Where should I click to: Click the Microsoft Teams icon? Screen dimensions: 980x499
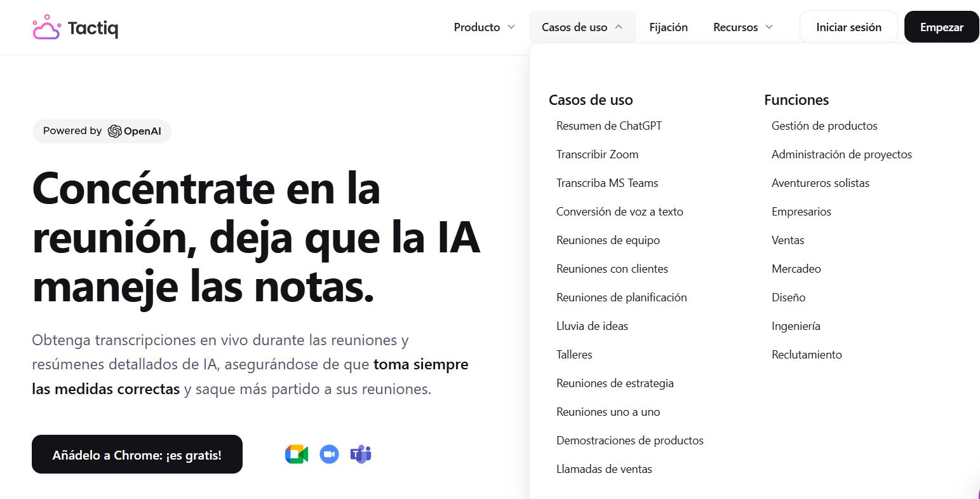pyautogui.click(x=361, y=454)
